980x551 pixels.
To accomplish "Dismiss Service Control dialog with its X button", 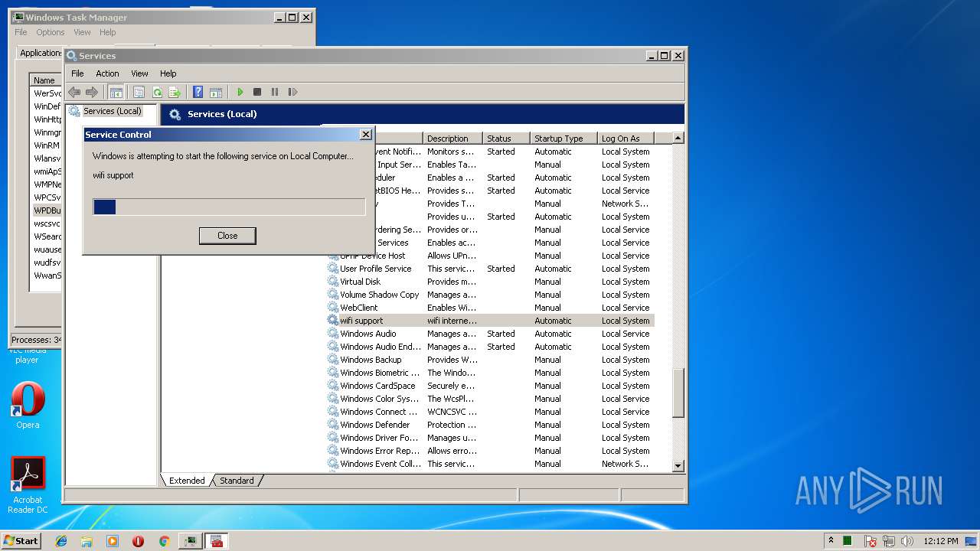I will (366, 134).
